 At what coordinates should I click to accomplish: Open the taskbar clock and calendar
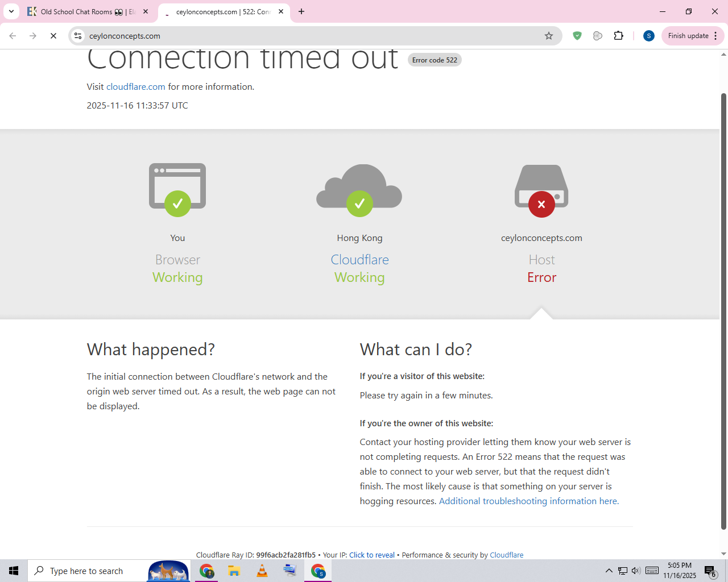click(680, 571)
